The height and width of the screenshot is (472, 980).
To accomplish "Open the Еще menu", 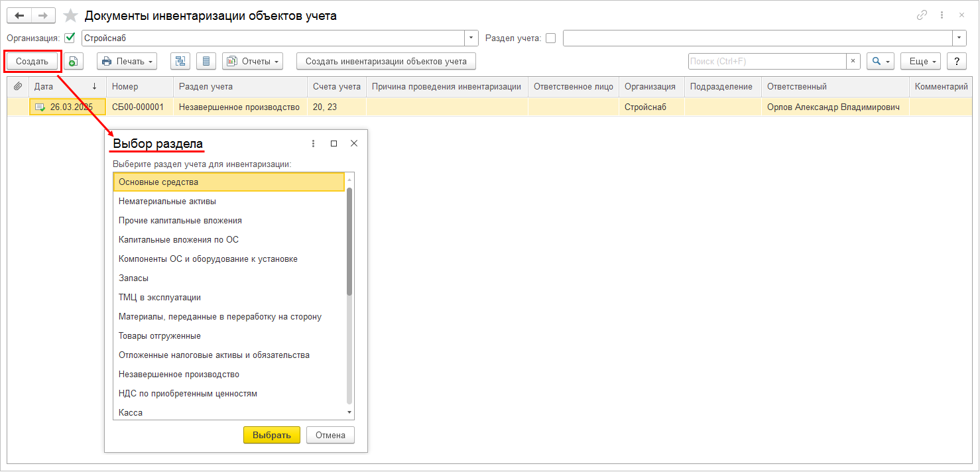I will coord(921,61).
